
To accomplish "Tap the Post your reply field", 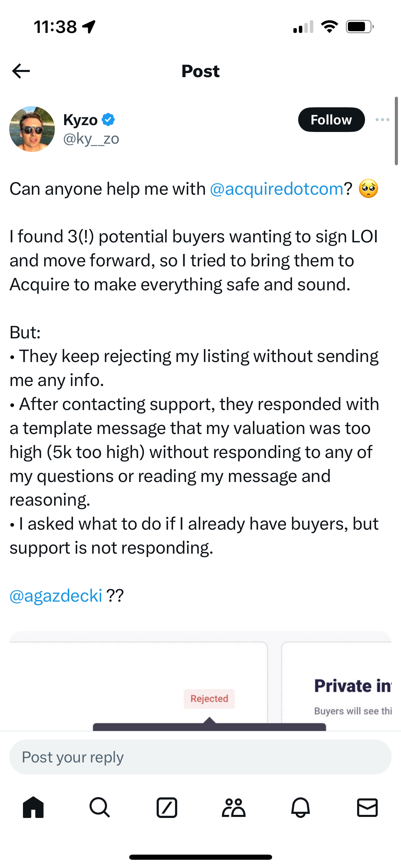I will [x=200, y=757].
